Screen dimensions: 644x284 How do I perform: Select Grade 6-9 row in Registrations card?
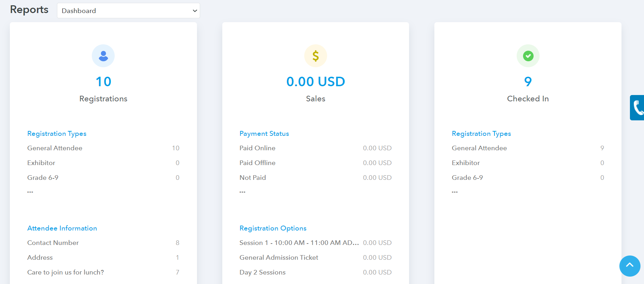point(103,178)
